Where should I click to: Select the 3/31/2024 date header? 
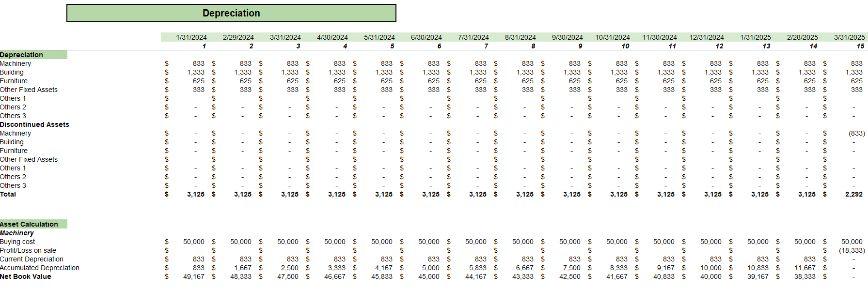click(x=285, y=37)
